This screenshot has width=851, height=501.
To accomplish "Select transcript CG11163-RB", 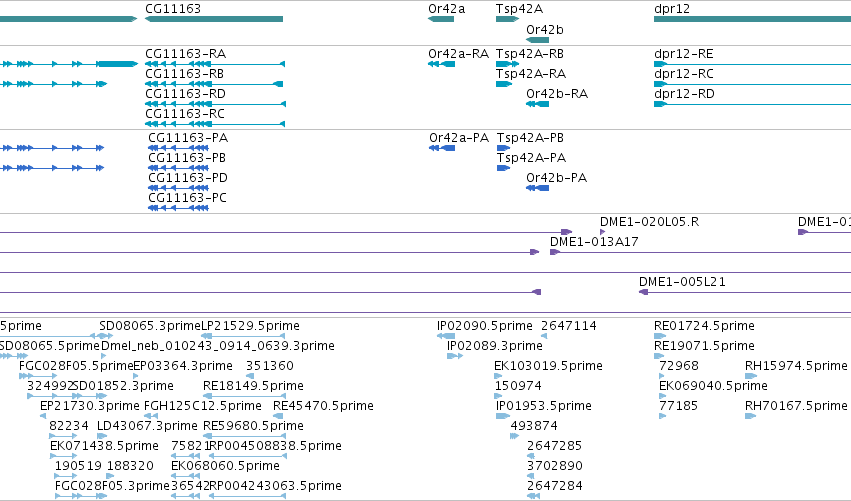I will pyautogui.click(x=184, y=74).
